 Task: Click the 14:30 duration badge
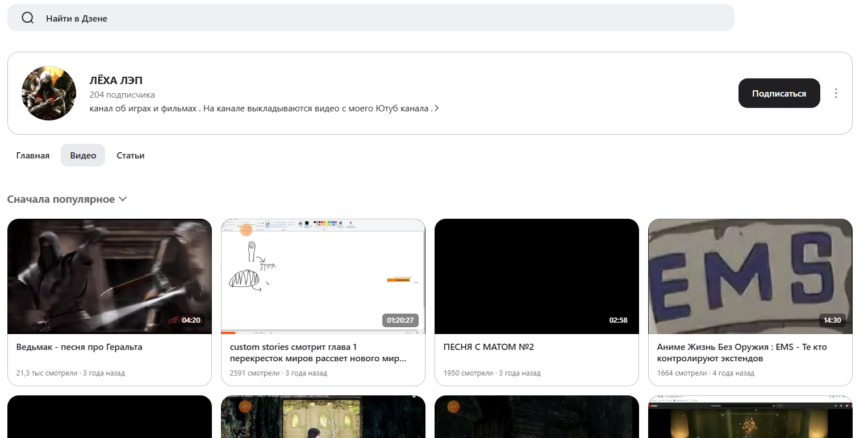[x=832, y=320]
